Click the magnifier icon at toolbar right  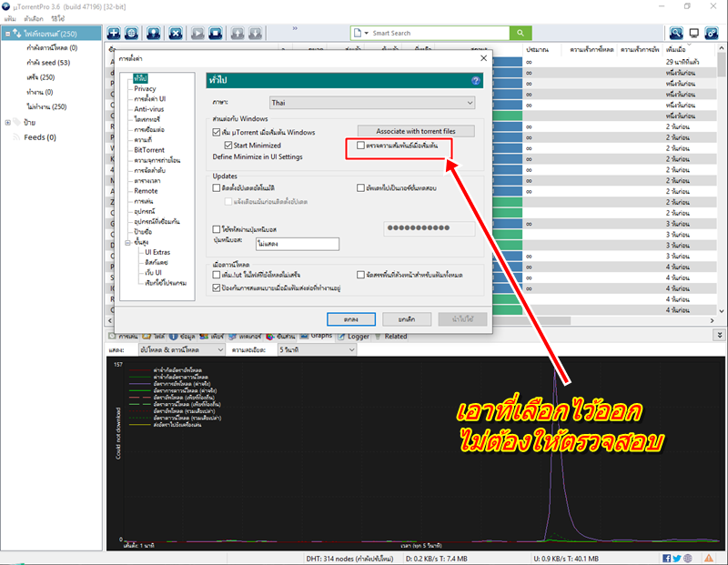[676, 33]
